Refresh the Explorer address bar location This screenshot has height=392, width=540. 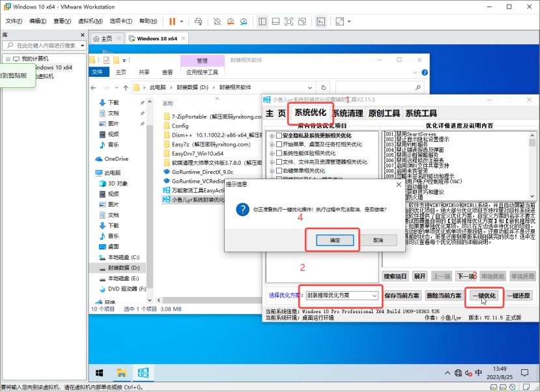pos(323,87)
